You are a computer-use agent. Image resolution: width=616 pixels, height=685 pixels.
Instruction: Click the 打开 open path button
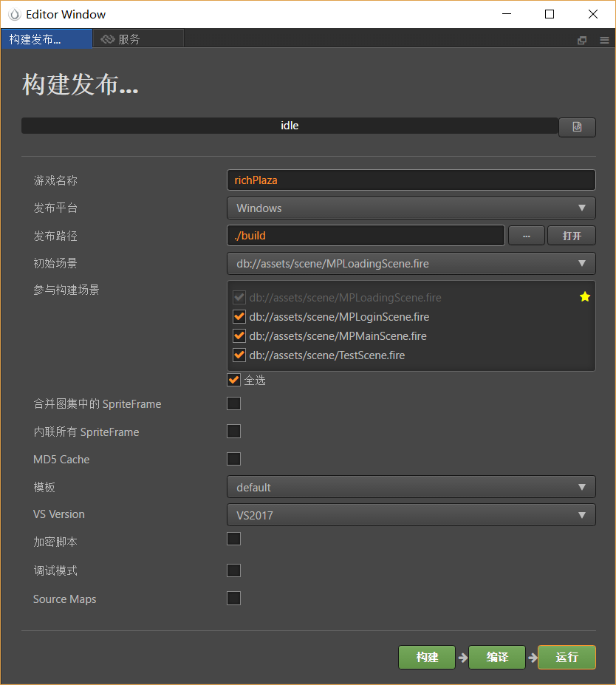click(x=572, y=236)
